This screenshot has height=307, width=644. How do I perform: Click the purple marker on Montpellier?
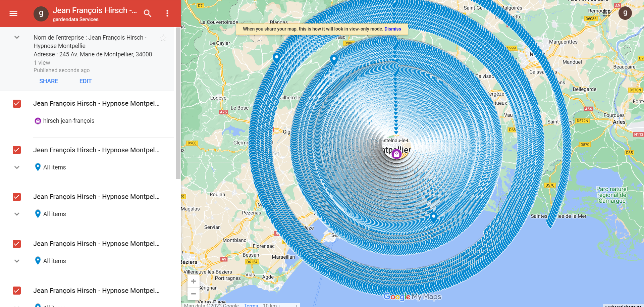tap(396, 154)
